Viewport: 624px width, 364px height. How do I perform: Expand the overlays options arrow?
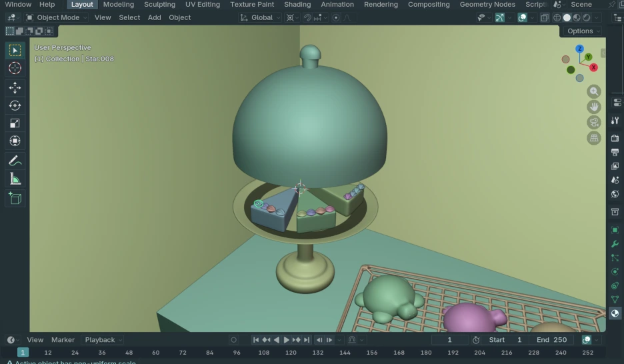point(532,17)
